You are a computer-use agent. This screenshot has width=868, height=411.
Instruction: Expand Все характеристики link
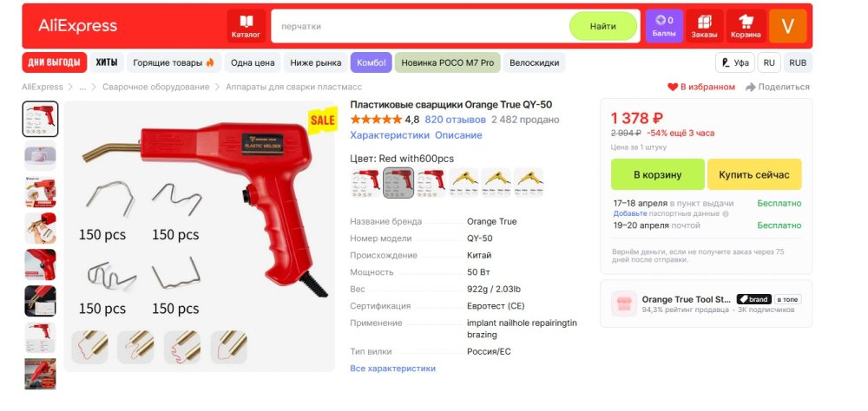392,369
